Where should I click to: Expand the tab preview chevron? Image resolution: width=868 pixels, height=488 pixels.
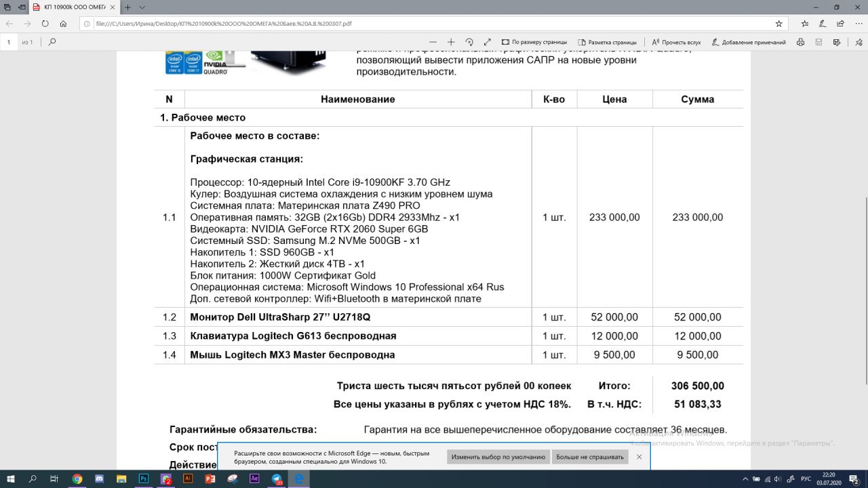coord(142,7)
